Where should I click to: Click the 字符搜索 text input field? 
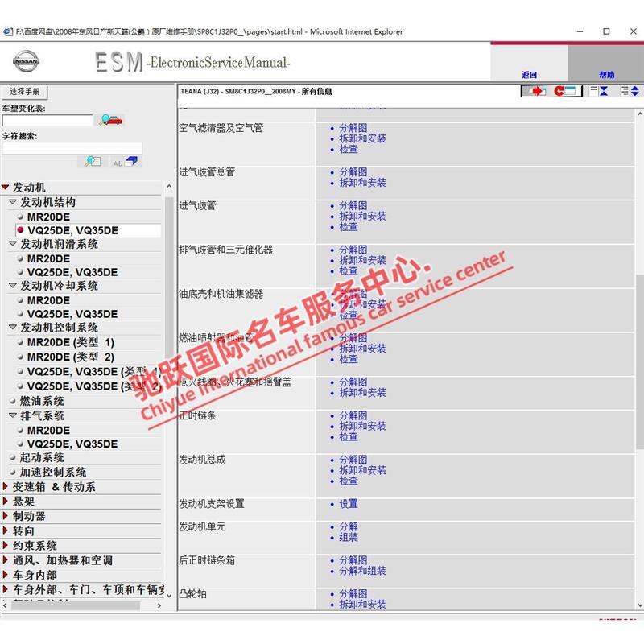pos(72,148)
